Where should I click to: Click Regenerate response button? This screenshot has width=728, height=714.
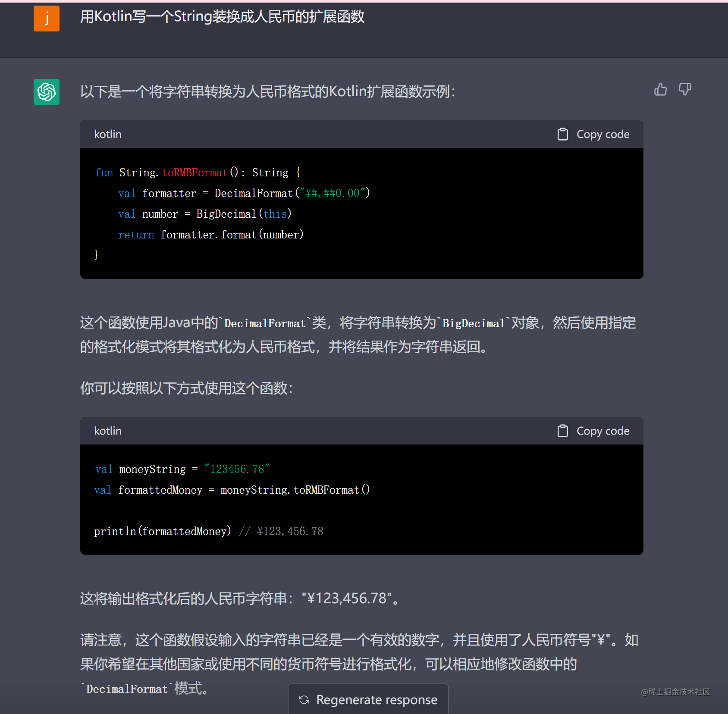[368, 699]
